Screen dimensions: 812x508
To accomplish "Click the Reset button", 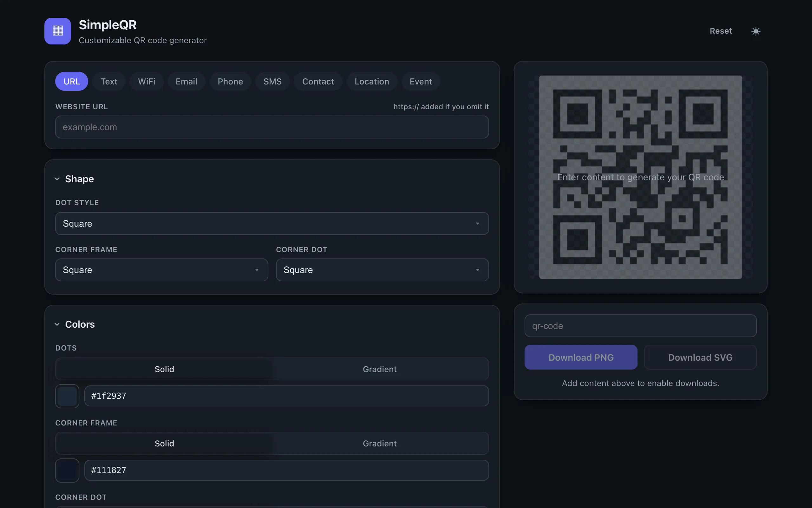I will pos(721,31).
